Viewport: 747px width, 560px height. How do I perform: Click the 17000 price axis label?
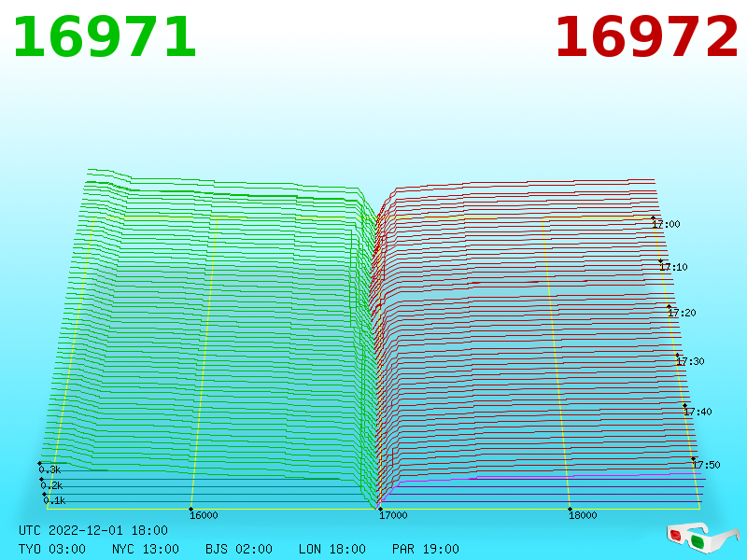(x=393, y=515)
